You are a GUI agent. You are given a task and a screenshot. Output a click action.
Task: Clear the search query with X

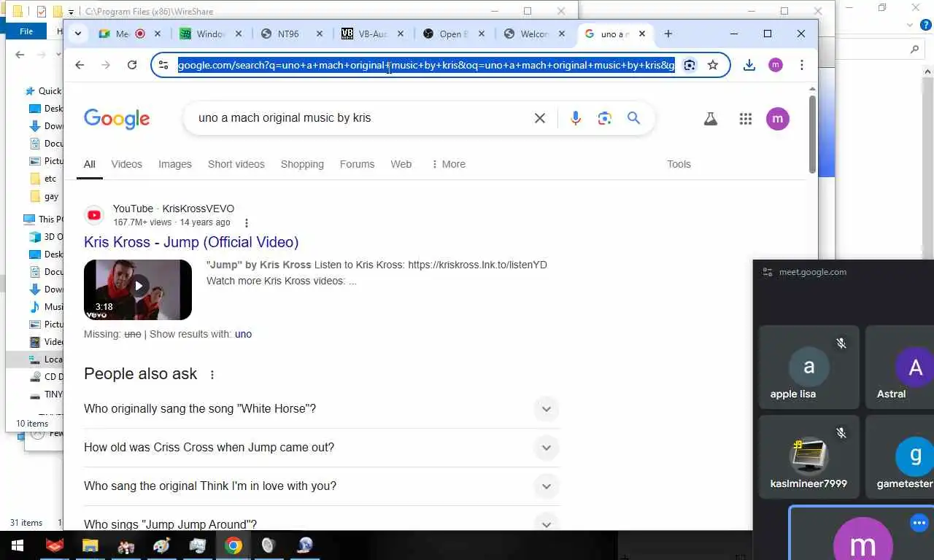540,118
